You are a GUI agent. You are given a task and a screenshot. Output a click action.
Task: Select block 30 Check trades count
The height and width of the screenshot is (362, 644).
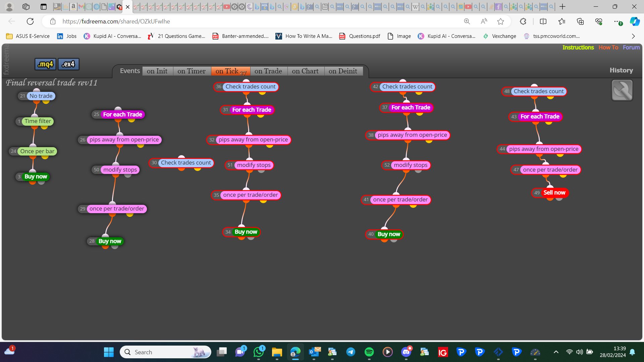[181, 163]
